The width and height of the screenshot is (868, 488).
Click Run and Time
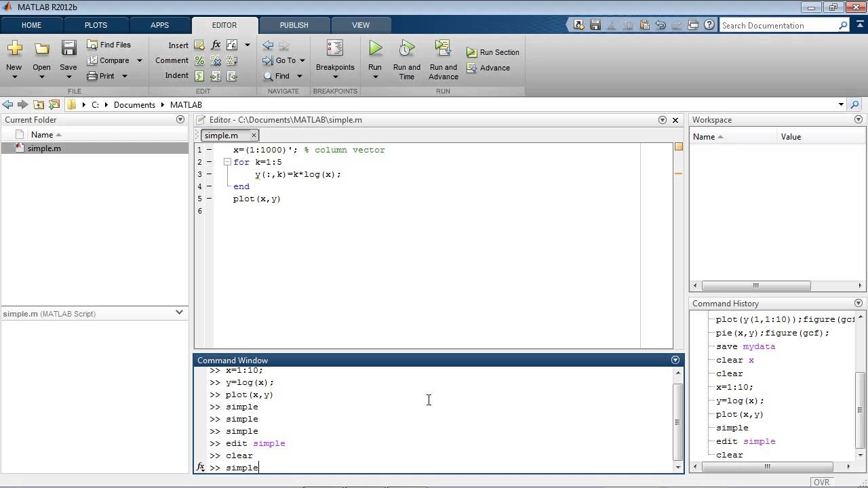[x=407, y=60]
